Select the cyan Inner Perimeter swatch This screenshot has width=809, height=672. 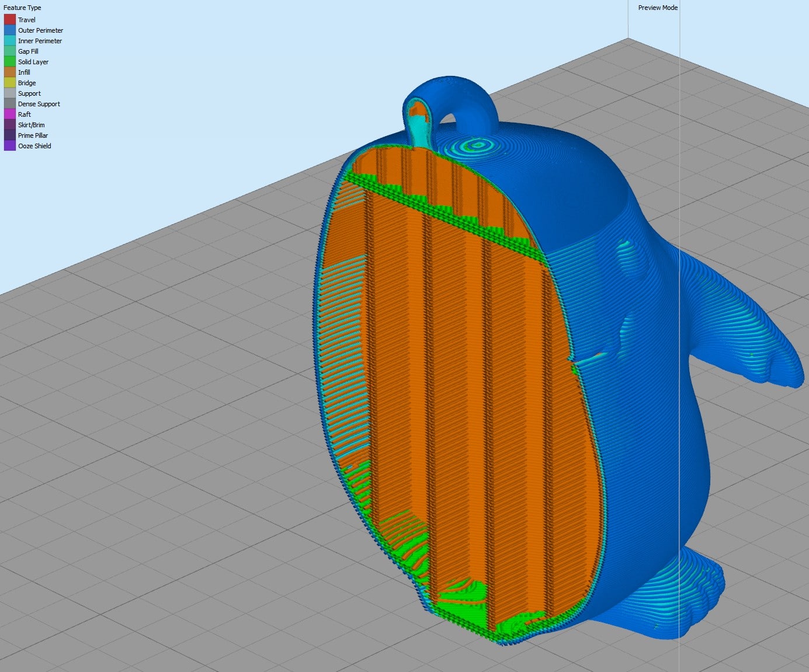10,41
